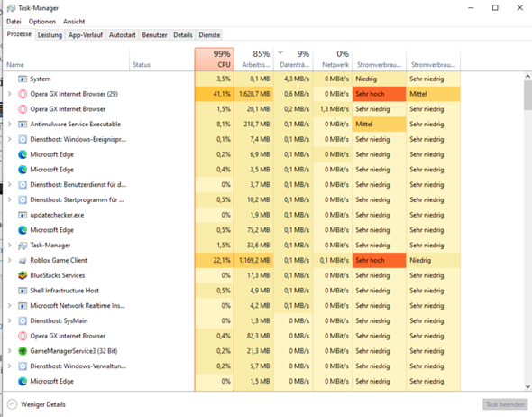Select the Shell Infrastructure Host process name
The width and height of the screenshot is (532, 417).
click(64, 291)
